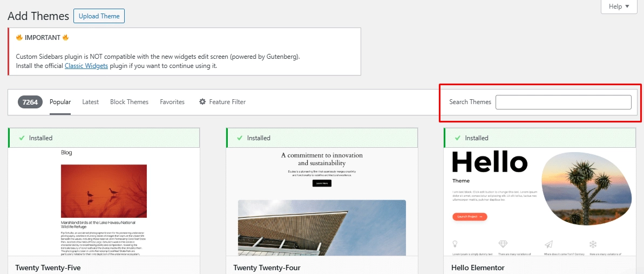The image size is (644, 274).
Task: Click the gear icon beside Feature Filter
Action: tap(202, 102)
